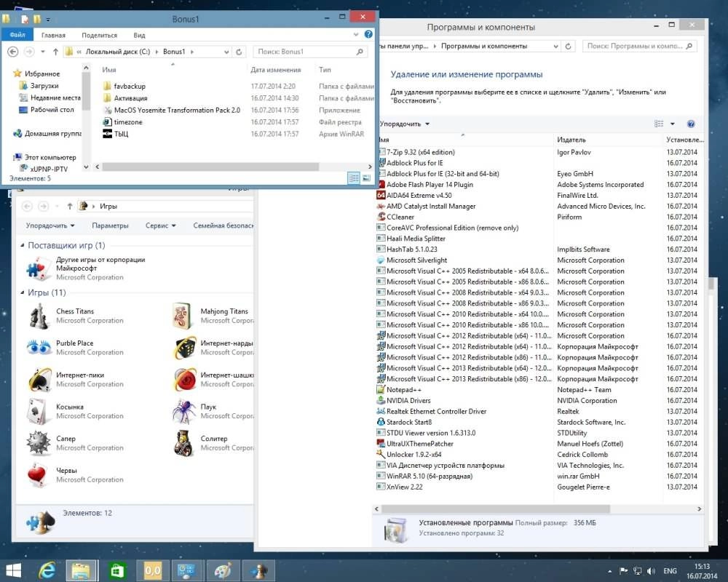728x582 pixels.
Task: Open Файл tab in Bonus1
Action: pyautogui.click(x=17, y=35)
